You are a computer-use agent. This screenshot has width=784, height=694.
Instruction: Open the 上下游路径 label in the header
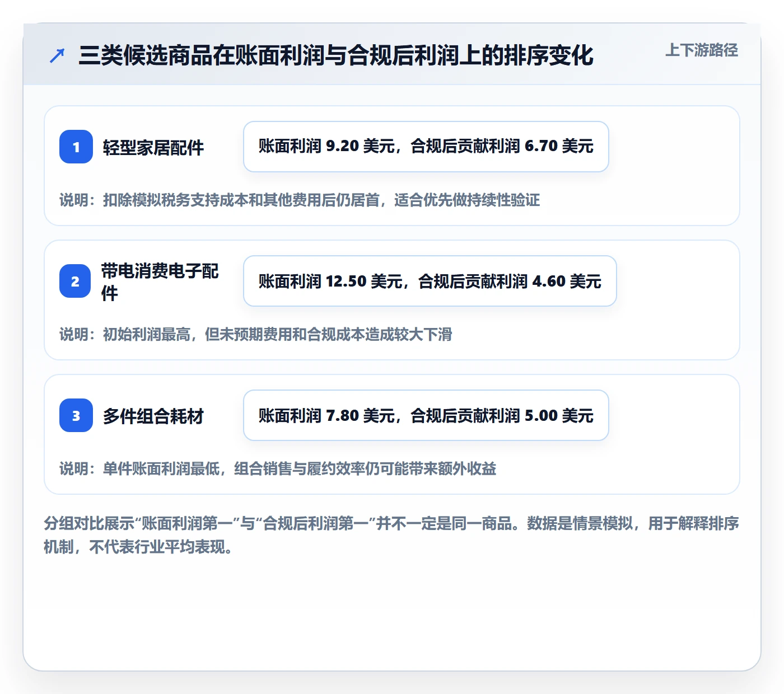[x=701, y=50]
